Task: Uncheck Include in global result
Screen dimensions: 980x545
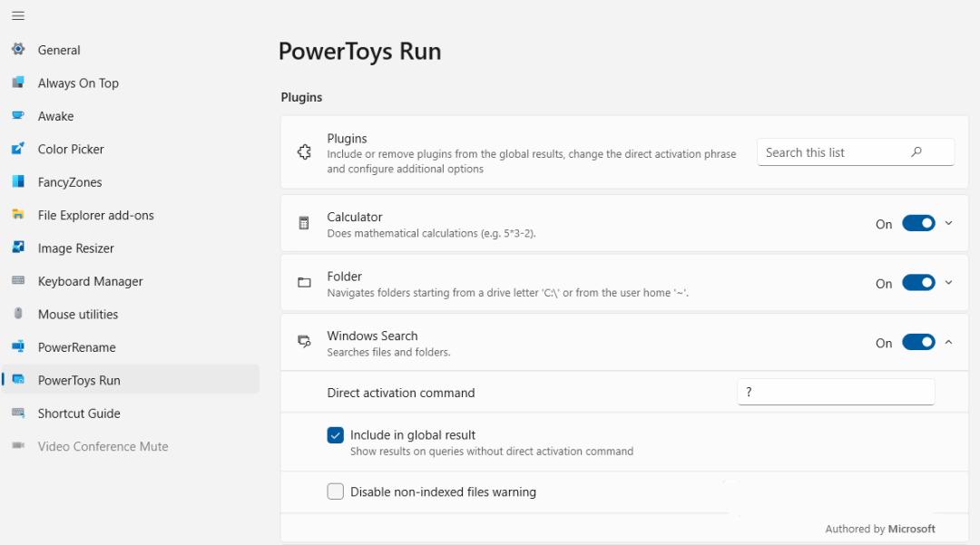Action: (336, 435)
